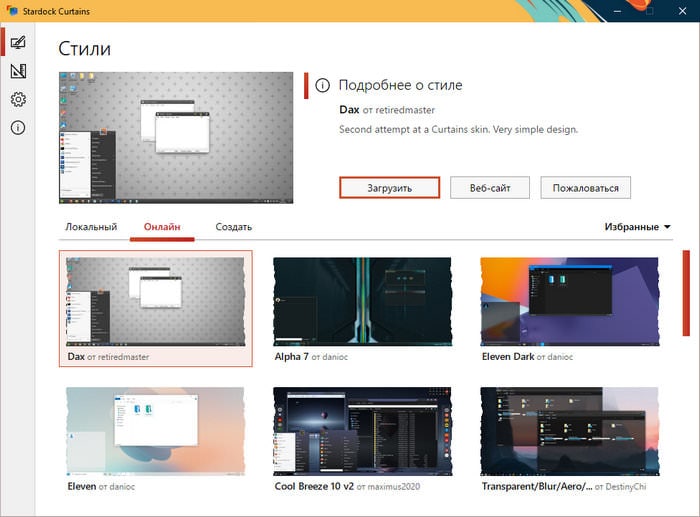
Task: Minimize the Stardock Curtains window
Action: point(617,11)
